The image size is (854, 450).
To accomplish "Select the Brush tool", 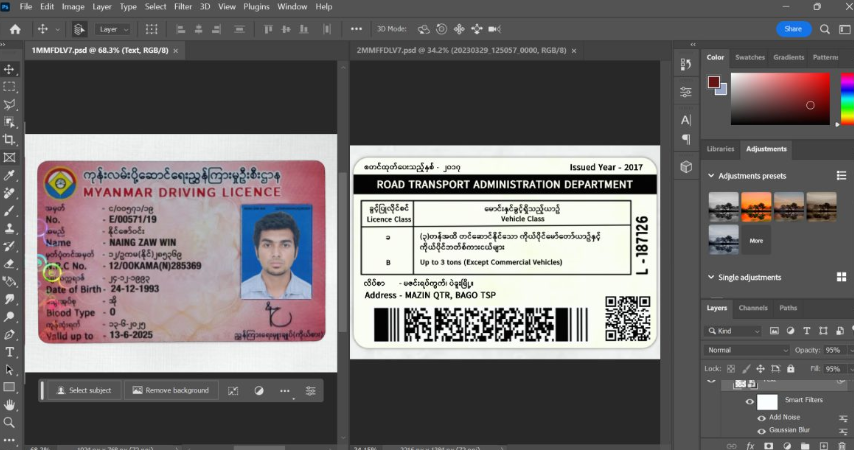I will click(x=9, y=211).
